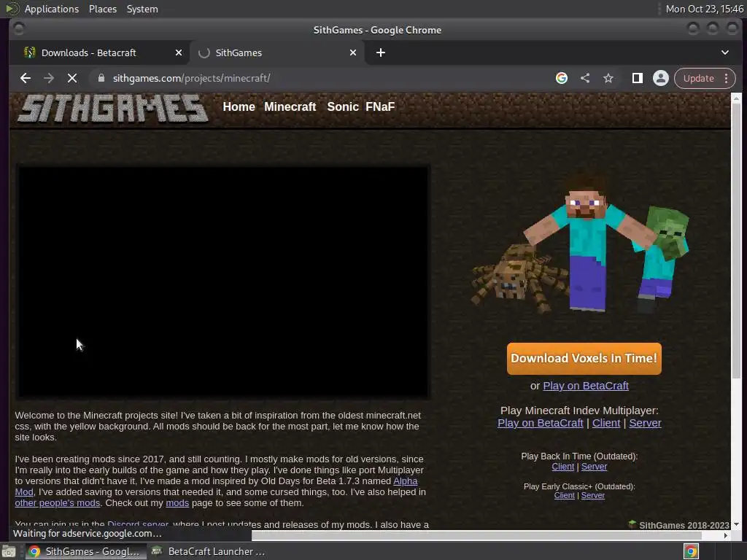Open the Indev Multiplayer Client link
747x560 pixels.
(x=606, y=423)
